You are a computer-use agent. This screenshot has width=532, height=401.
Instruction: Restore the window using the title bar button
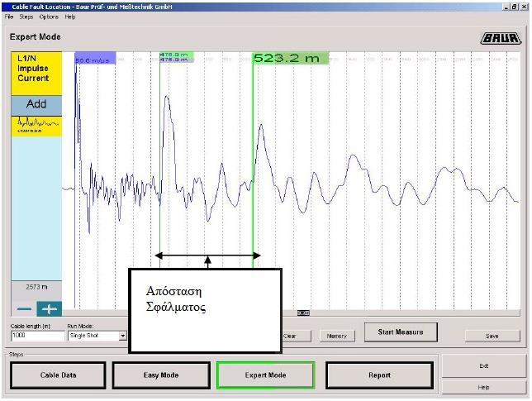(x=515, y=7)
